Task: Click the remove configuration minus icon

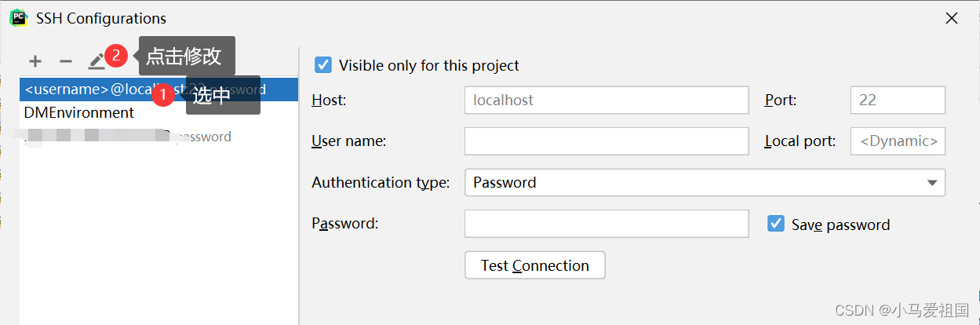Action: pos(66,61)
